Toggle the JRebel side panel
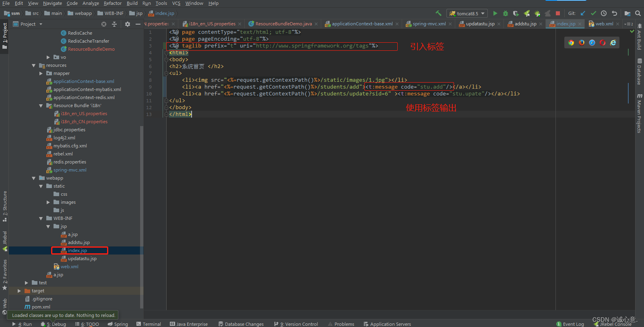The image size is (644, 327). (x=4, y=241)
